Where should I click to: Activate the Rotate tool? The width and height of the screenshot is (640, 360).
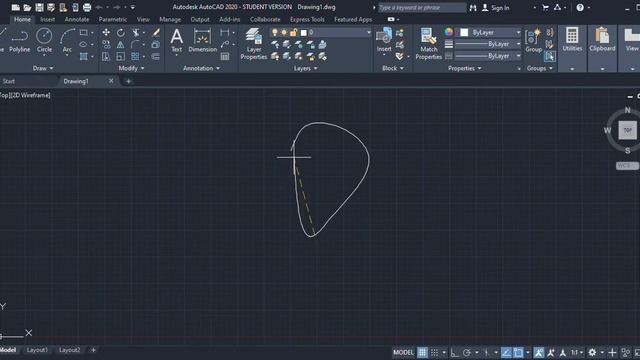point(121,33)
